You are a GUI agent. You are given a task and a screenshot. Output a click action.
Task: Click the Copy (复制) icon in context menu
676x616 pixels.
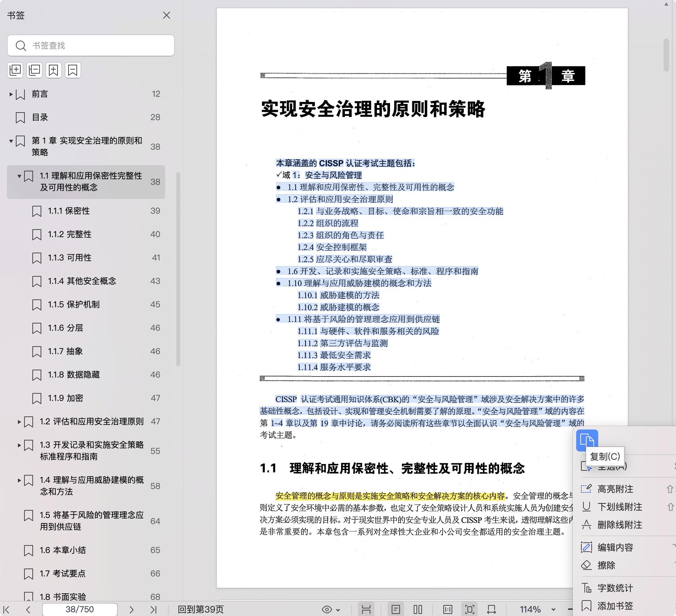587,440
